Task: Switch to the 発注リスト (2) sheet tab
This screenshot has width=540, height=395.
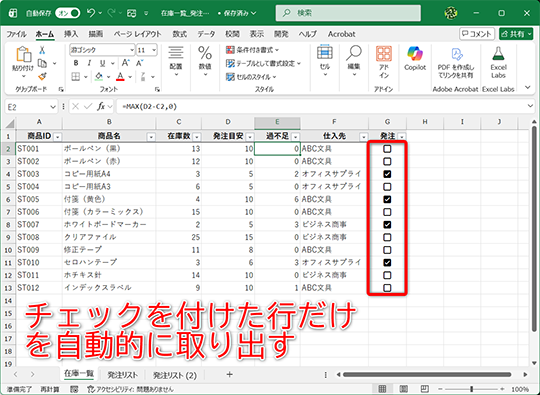Action: pyautogui.click(x=175, y=375)
